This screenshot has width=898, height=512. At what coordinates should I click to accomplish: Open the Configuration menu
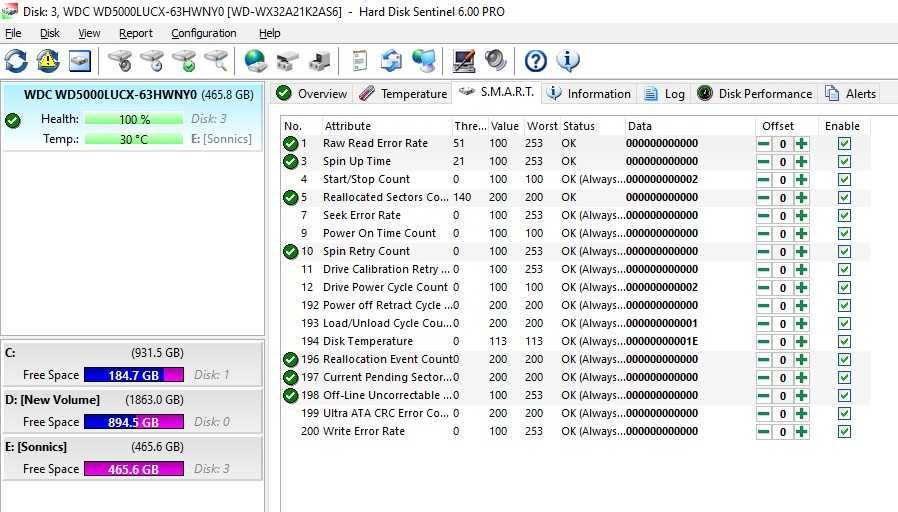pos(203,33)
